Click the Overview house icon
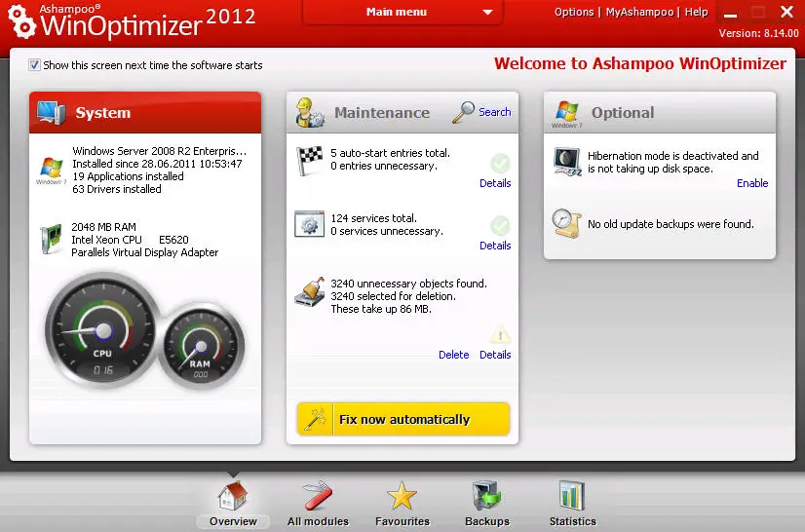805x532 pixels. (233, 496)
